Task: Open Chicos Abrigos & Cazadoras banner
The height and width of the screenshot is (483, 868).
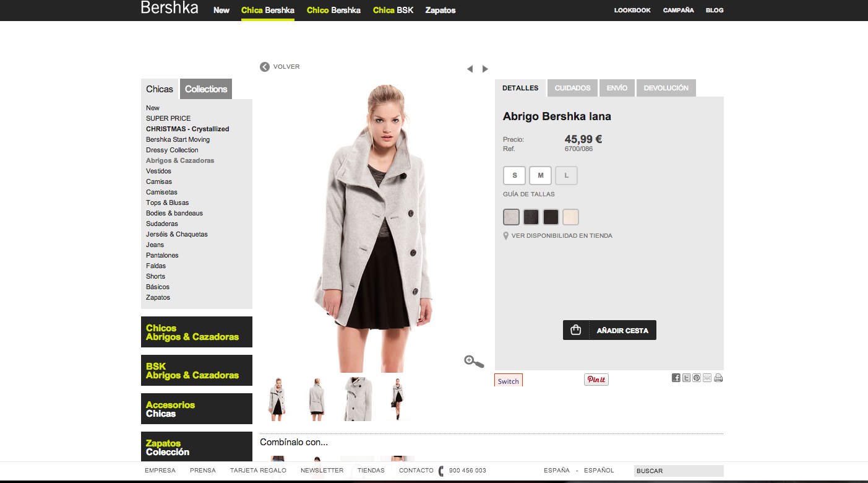Action: [x=197, y=332]
